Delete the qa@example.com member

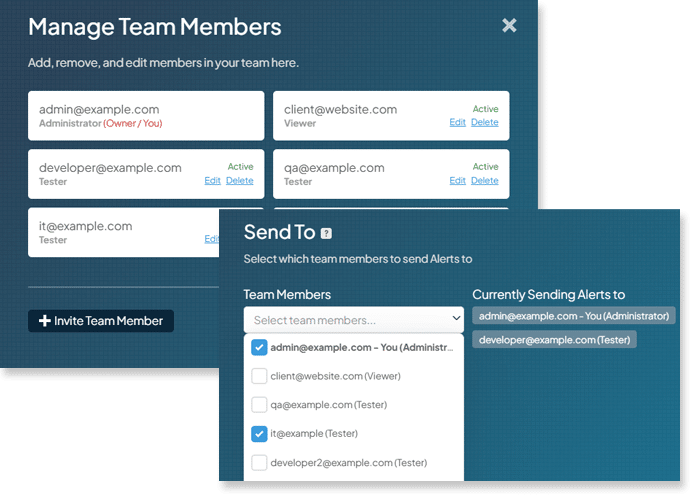click(x=484, y=180)
